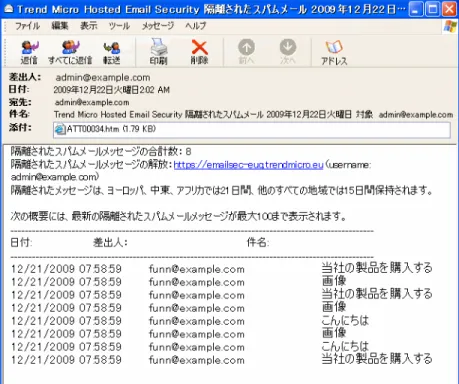Click the date 2009年12月22日火曜日 2:02 AM

(112, 90)
